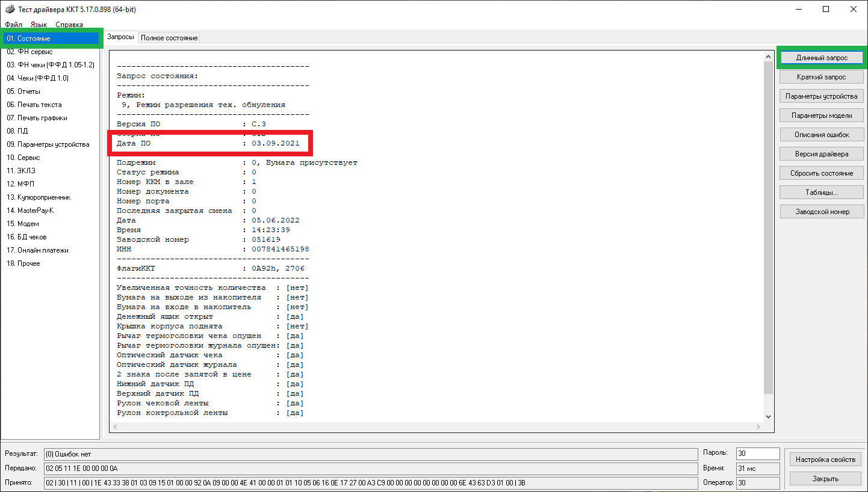Open Параметры устройства from right panel buttons
This screenshot has height=492, width=868.
(x=822, y=96)
